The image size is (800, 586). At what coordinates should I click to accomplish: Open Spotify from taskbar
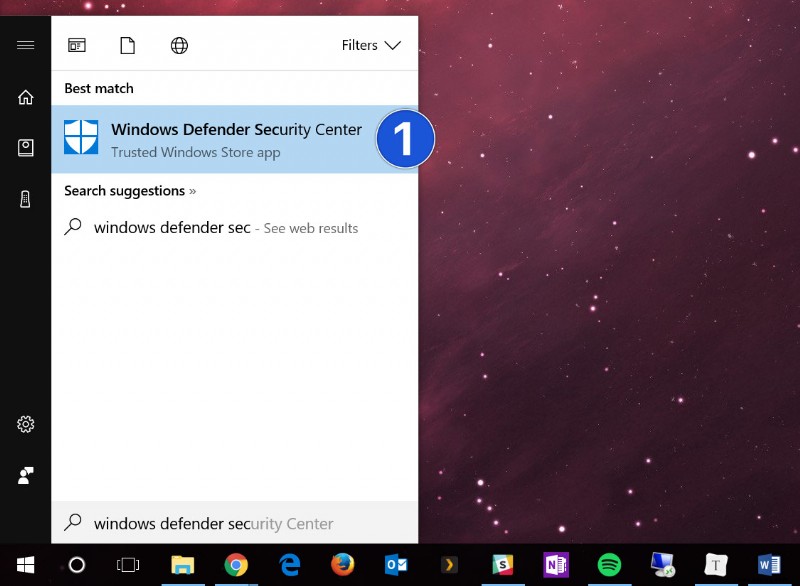click(x=609, y=565)
